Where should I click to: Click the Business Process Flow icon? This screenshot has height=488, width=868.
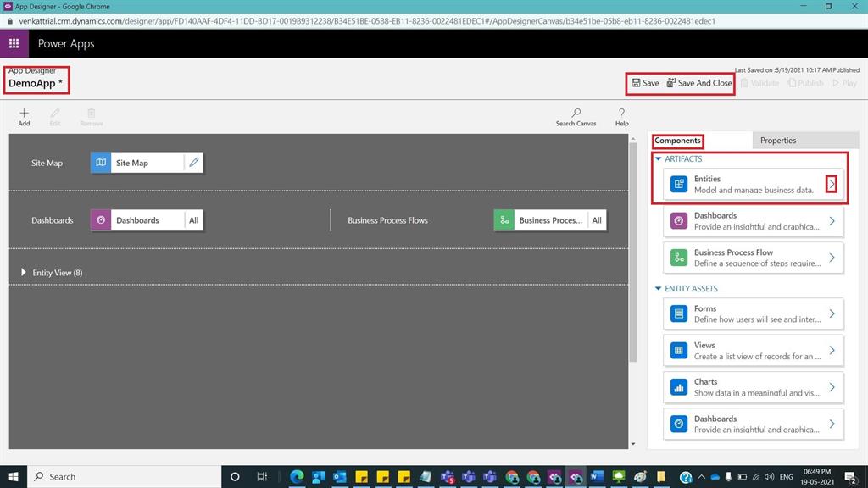tap(677, 257)
